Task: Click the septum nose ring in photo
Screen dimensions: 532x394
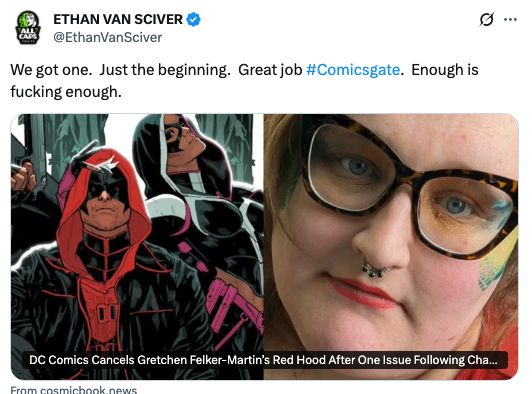Action: (374, 268)
